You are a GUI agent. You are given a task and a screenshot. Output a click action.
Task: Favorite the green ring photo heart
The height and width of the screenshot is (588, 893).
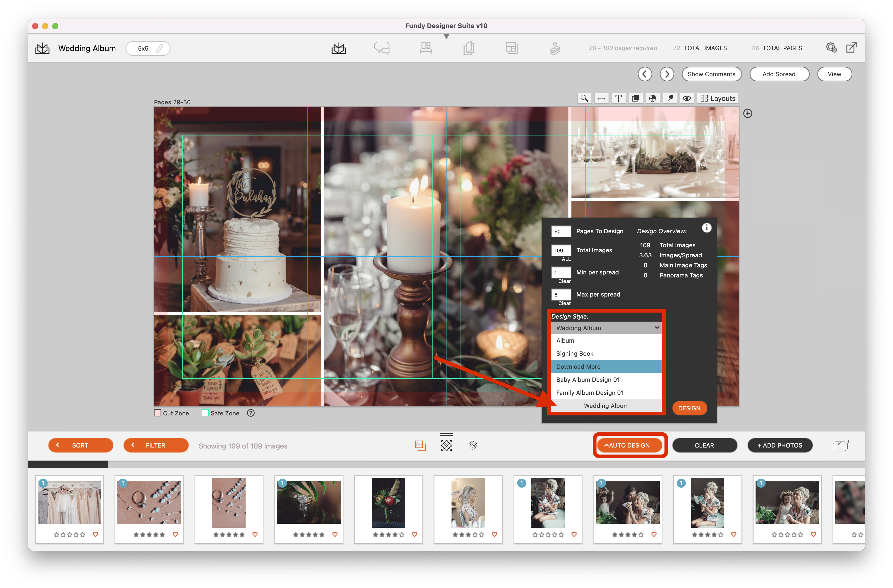[335, 534]
